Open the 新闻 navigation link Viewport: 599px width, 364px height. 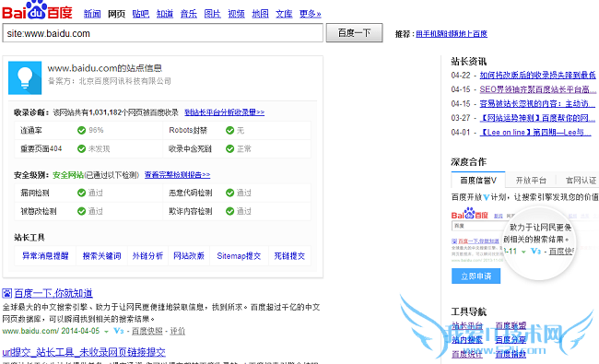pos(92,14)
